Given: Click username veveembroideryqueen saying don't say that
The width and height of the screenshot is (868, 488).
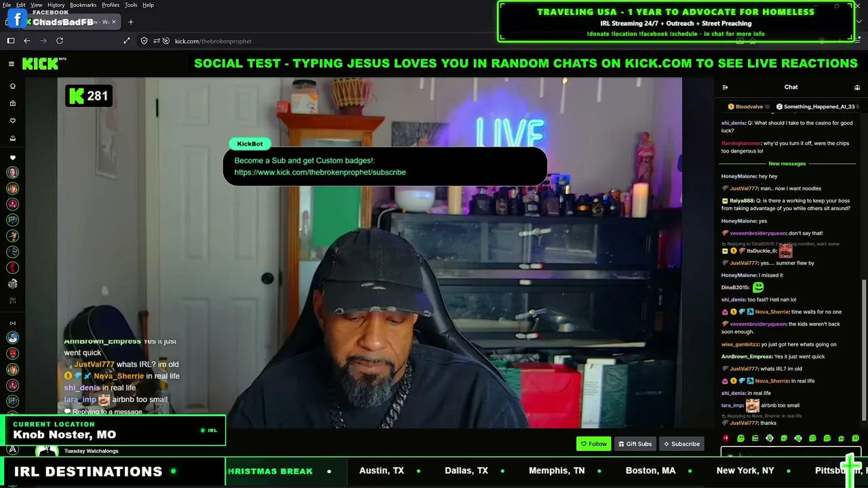Looking at the screenshot, I should click(757, 233).
